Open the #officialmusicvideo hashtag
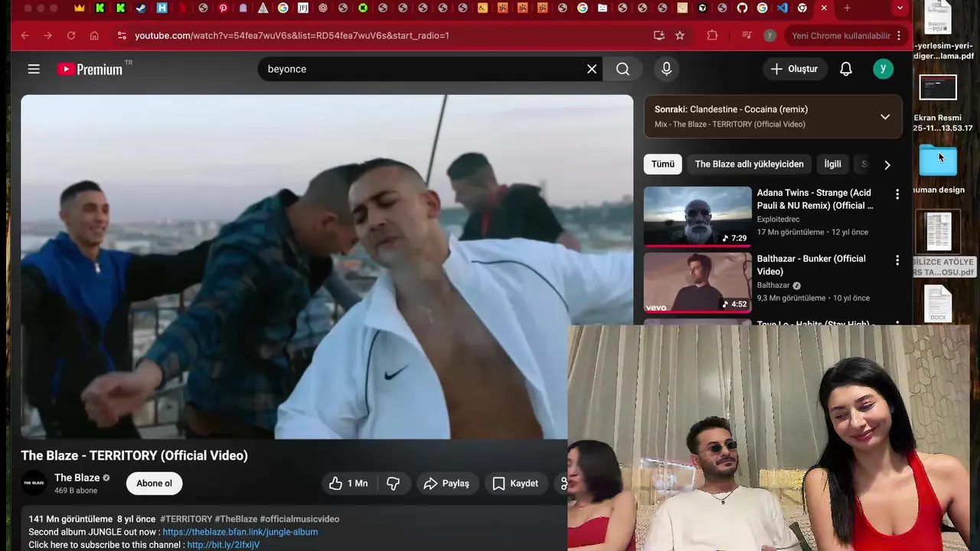Screen dimensions: 980x551 (x=299, y=519)
